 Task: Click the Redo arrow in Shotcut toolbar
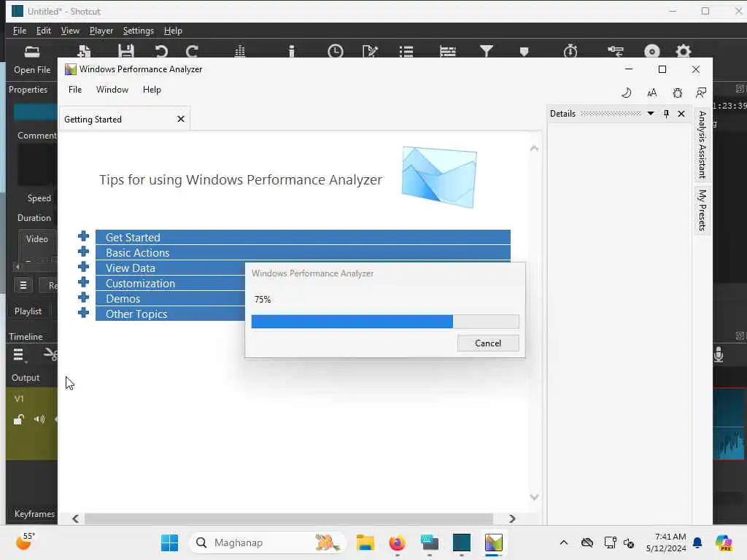coord(193,51)
